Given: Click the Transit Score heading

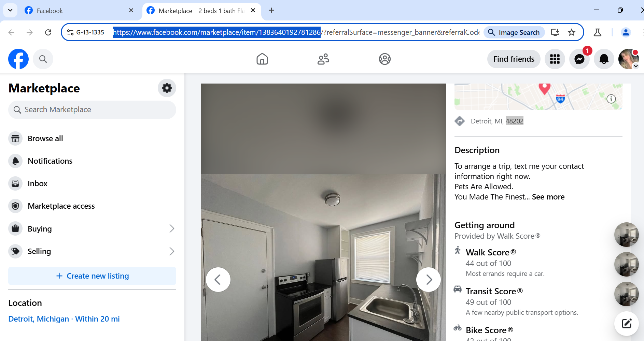Looking at the screenshot, I should 494,291.
